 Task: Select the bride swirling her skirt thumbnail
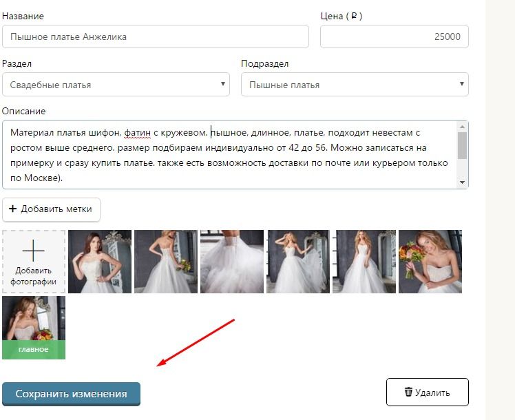click(x=298, y=262)
